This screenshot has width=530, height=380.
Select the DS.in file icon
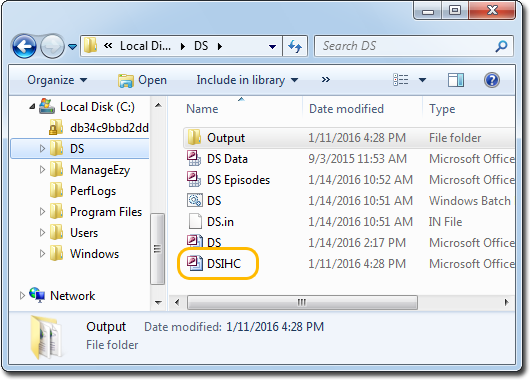(x=195, y=221)
